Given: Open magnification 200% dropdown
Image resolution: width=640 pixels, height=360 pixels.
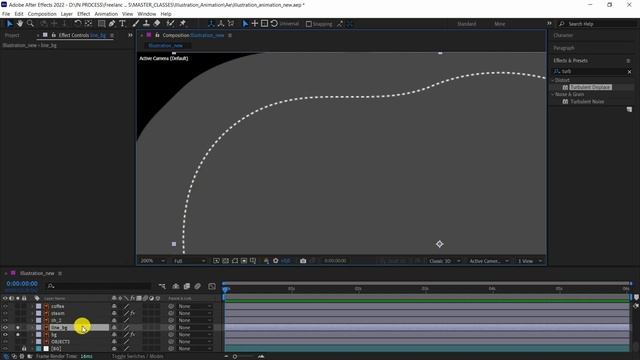Looking at the screenshot, I should (153, 261).
